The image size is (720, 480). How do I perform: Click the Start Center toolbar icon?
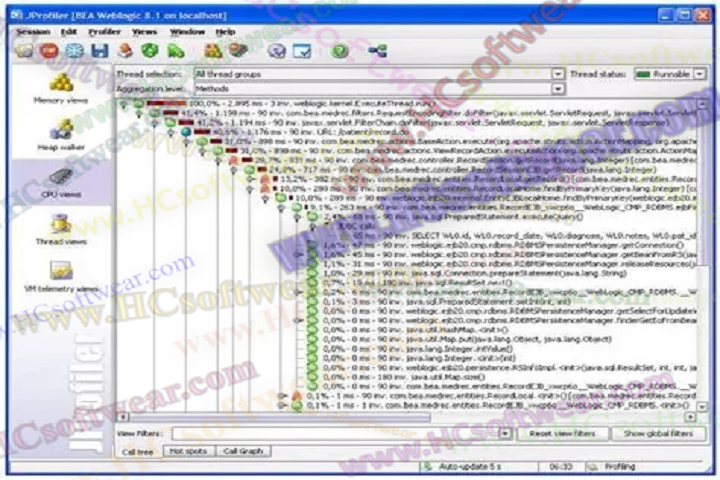click(24, 51)
